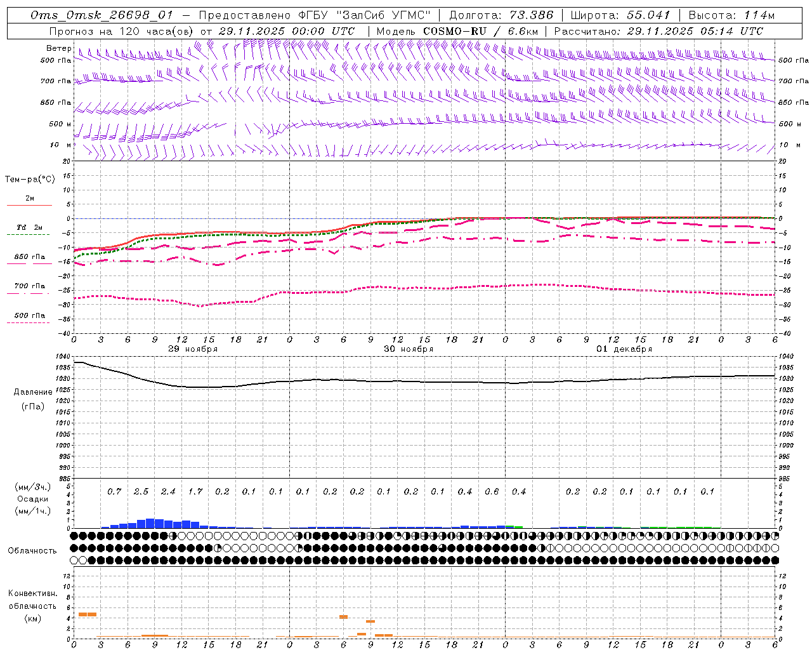Select the 01 декабря date label
The image size is (812, 650).
(625, 349)
